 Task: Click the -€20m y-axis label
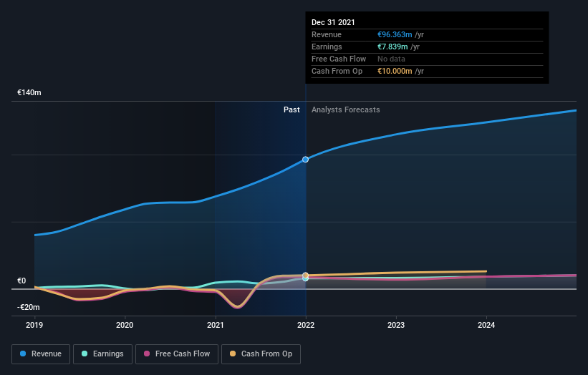tap(29, 307)
